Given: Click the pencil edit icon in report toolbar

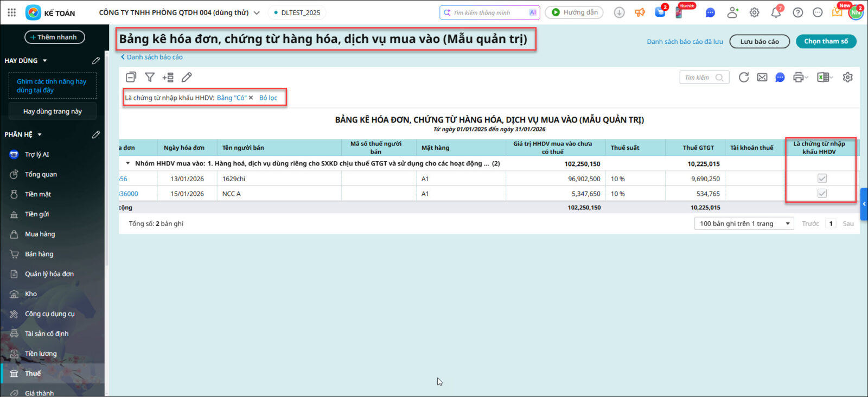Looking at the screenshot, I should tap(187, 78).
